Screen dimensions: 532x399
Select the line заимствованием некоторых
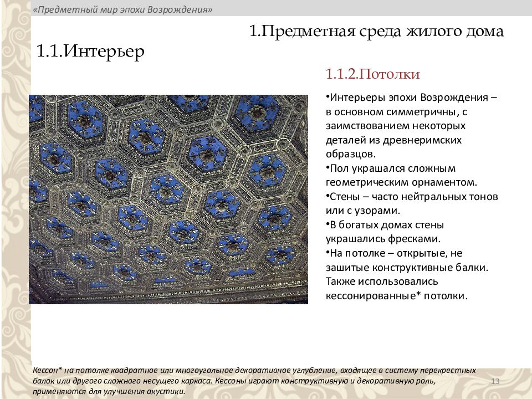pos(396,126)
